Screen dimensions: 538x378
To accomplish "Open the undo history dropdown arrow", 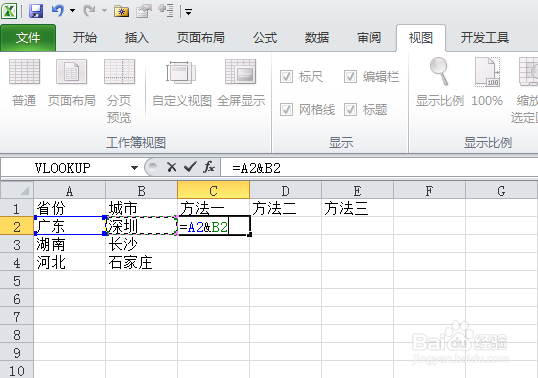I will [x=72, y=11].
